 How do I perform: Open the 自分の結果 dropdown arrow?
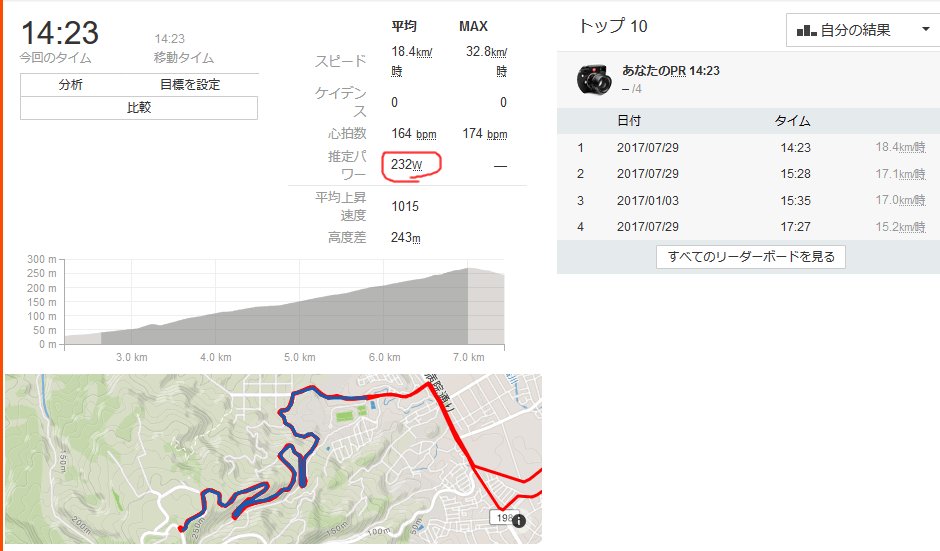click(x=926, y=29)
